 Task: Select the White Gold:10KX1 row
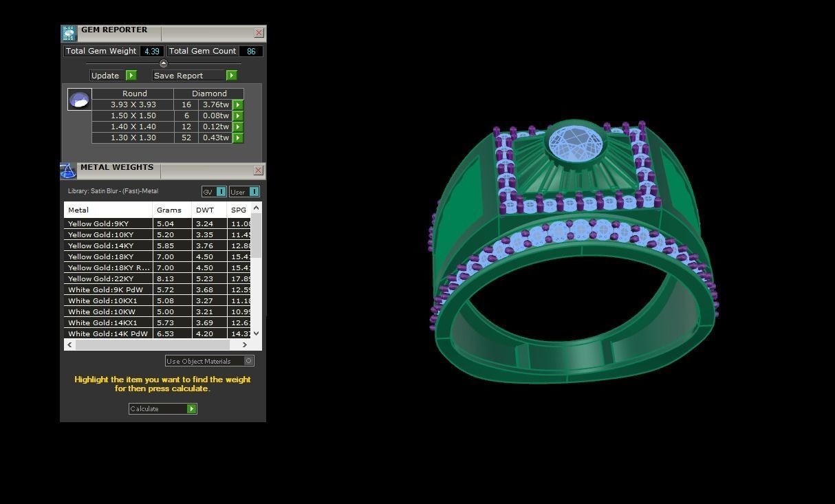(158, 300)
